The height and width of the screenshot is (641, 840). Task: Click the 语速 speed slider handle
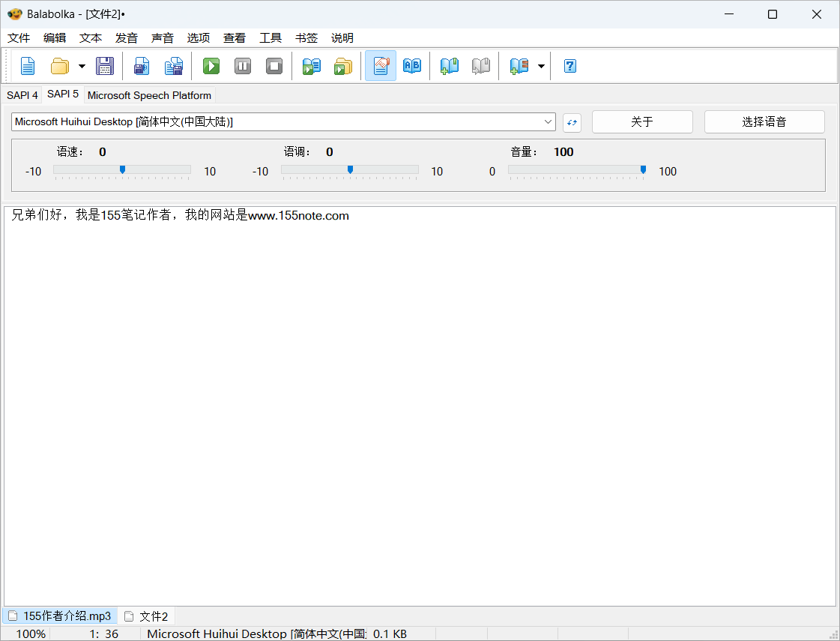pos(122,170)
